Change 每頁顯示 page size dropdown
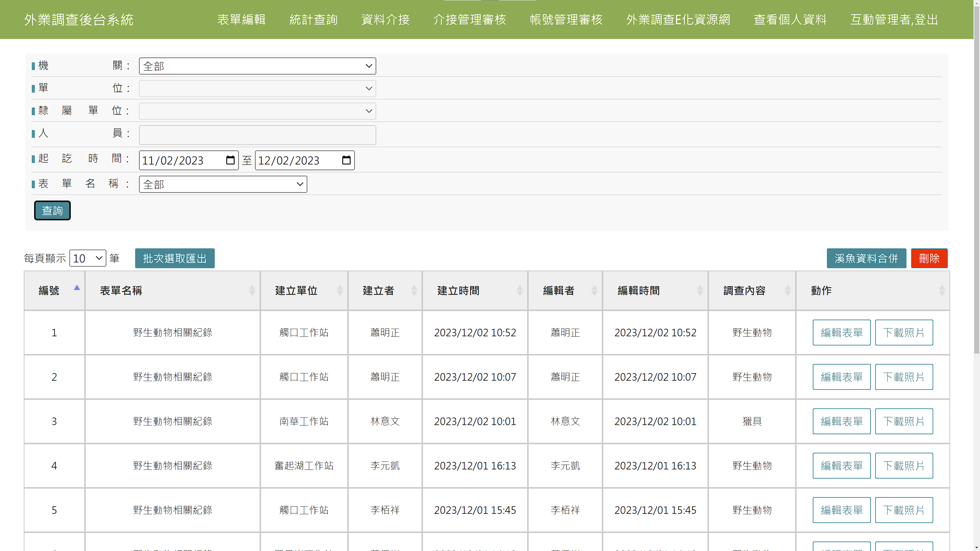980x551 pixels. tap(88, 258)
